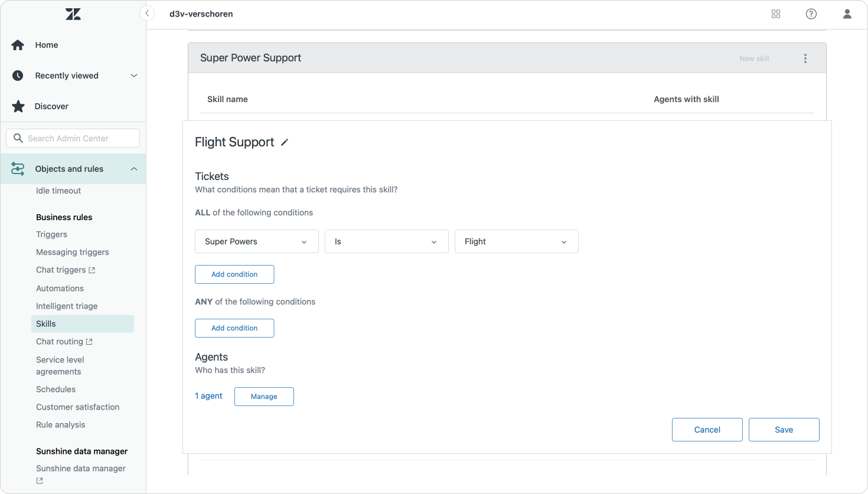Open Service level agreements page
Screen dimensions: 868x494
tap(60, 365)
